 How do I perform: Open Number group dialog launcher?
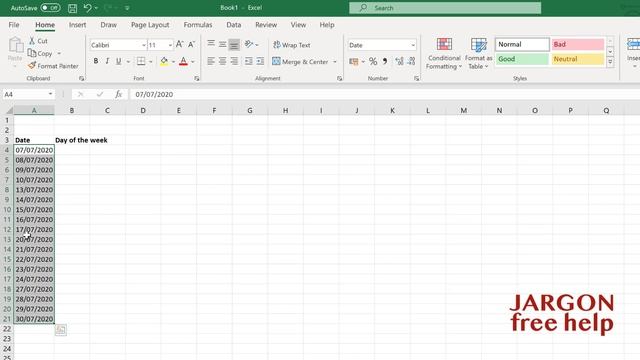click(416, 78)
